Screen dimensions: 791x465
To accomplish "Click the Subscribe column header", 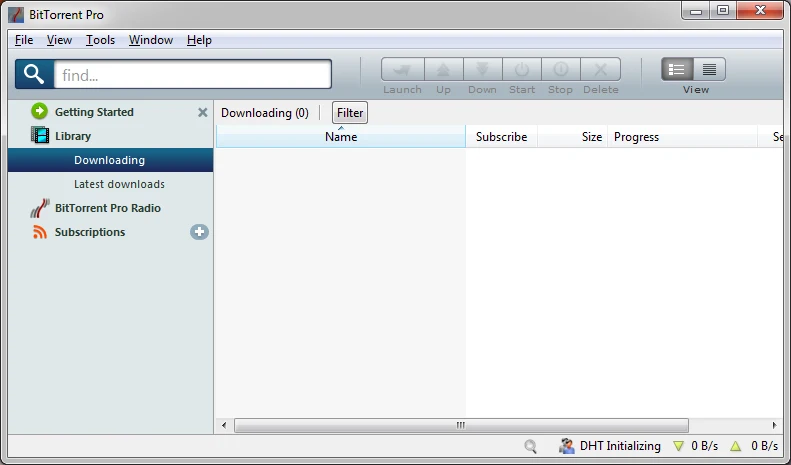I will [501, 137].
